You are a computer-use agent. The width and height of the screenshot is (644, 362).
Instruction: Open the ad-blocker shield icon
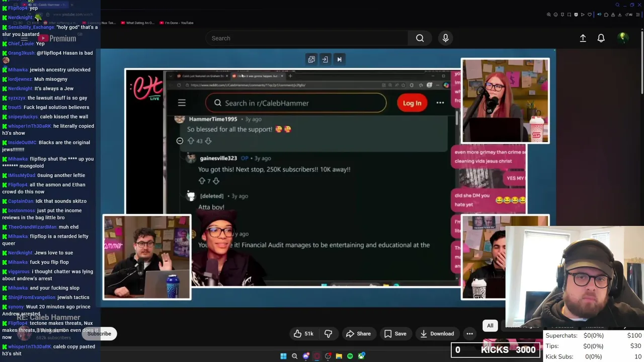(x=576, y=15)
